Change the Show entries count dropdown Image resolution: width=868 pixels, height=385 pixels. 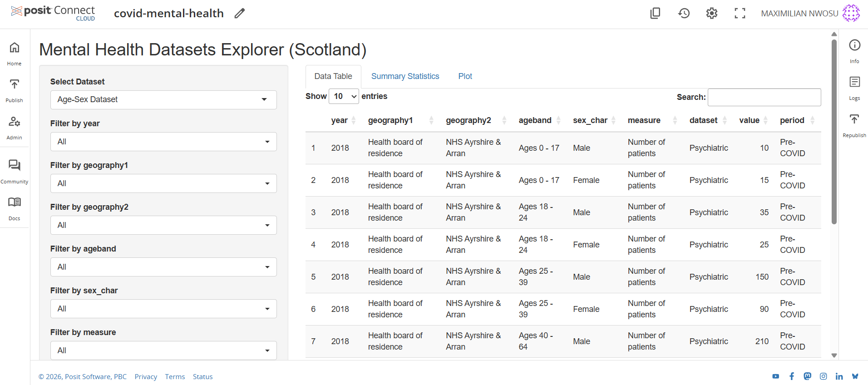pos(345,96)
